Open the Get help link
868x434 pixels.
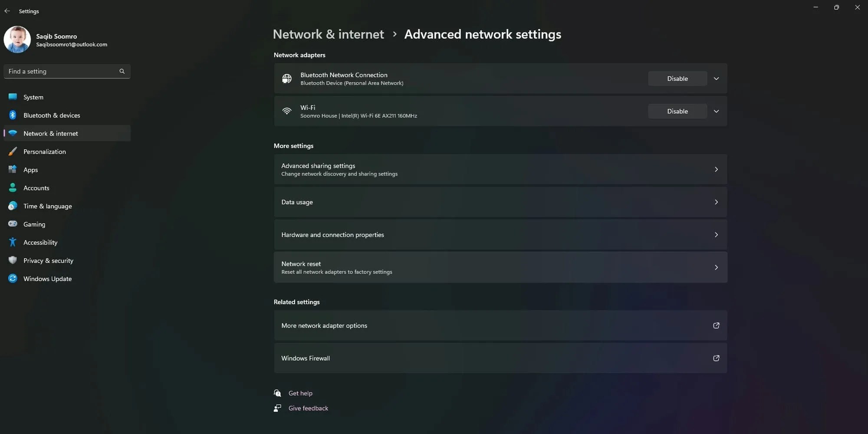(x=300, y=393)
